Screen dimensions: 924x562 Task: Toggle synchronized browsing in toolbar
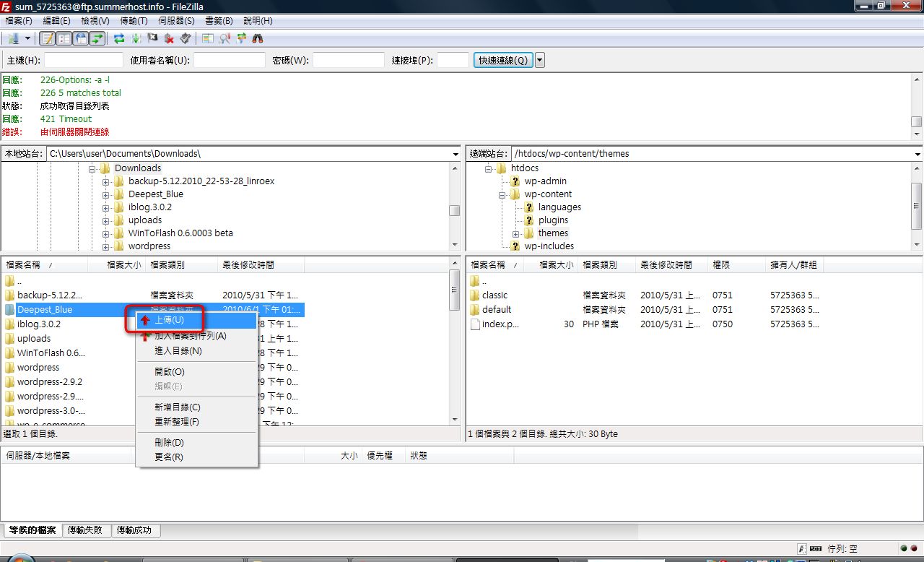click(241, 38)
